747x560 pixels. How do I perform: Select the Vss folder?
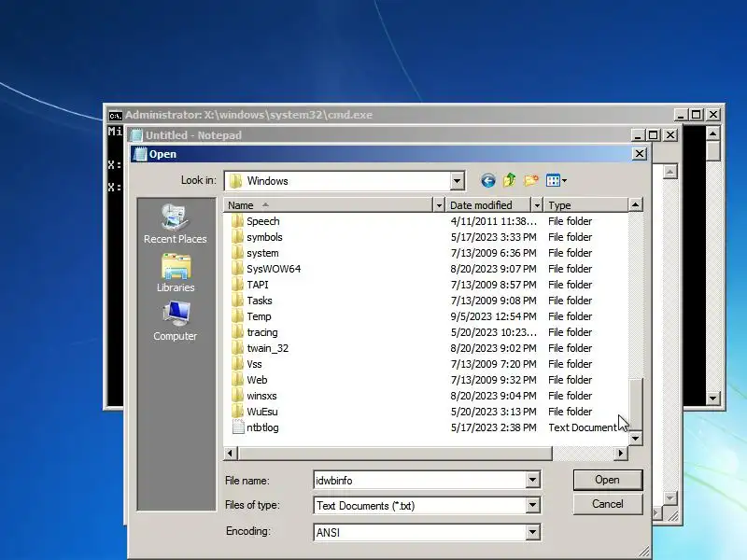(x=254, y=364)
